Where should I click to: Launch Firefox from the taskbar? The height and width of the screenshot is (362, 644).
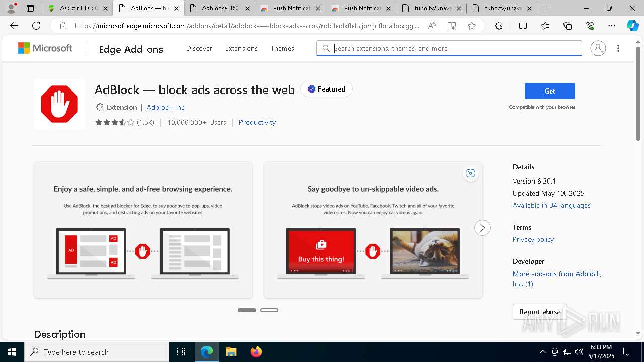coord(256,352)
